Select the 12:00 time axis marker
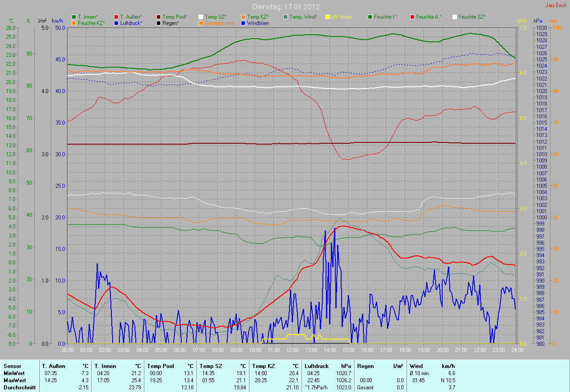The image size is (570, 392). tap(292, 350)
